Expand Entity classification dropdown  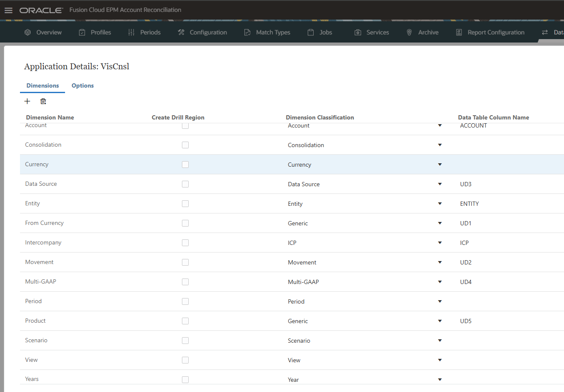440,204
